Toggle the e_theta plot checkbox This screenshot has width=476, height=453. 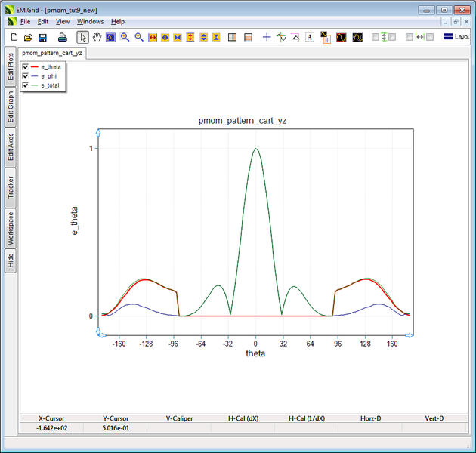click(26, 67)
